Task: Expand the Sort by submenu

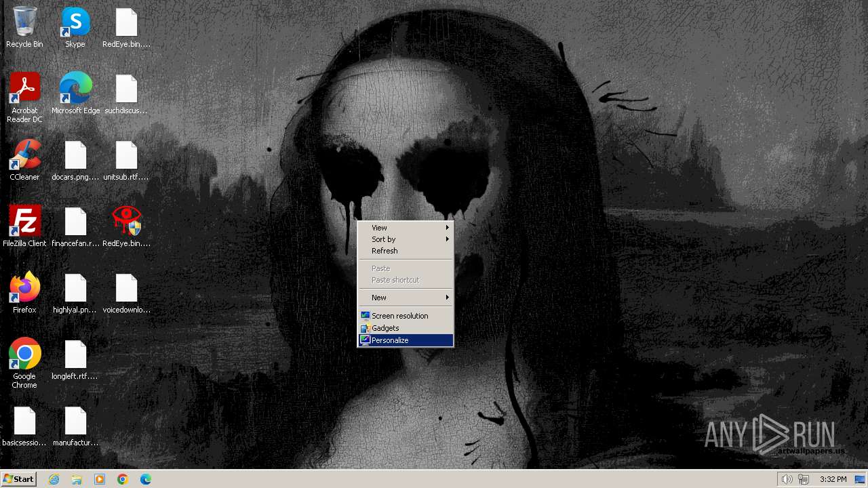Action: (x=406, y=239)
